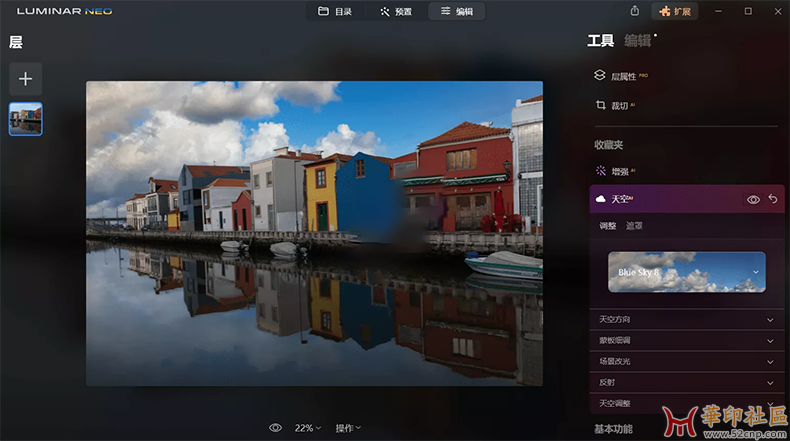Toggle before/after preview eye below image
The image size is (790, 441).
pos(275,428)
